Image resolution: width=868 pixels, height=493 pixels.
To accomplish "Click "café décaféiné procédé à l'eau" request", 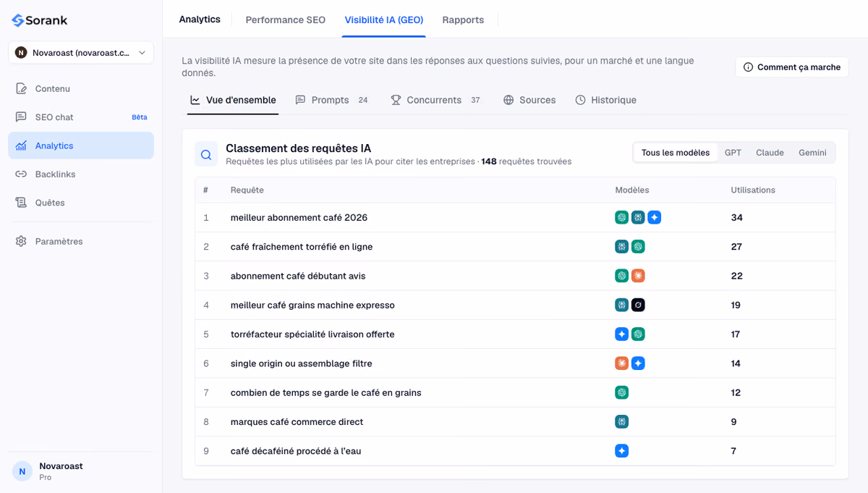I will pos(296,451).
